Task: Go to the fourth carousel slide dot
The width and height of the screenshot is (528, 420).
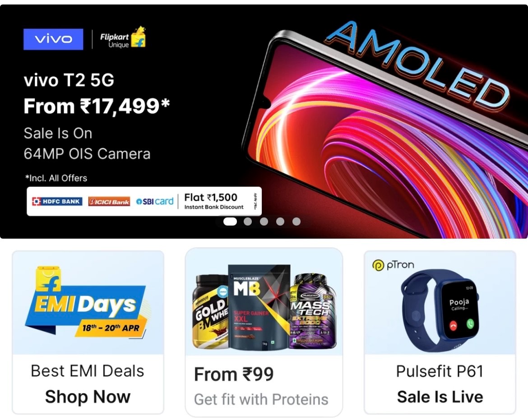Action: click(x=280, y=222)
